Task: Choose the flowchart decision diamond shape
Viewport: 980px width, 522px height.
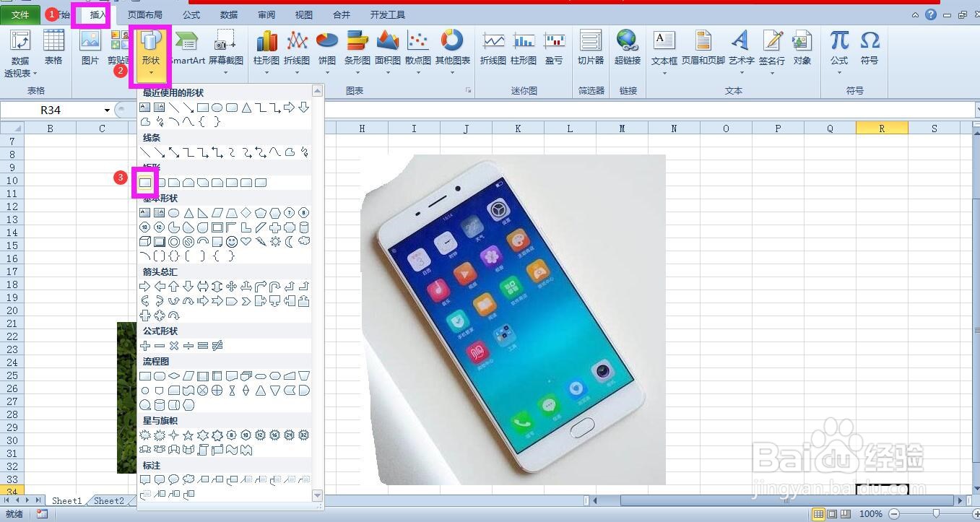Action: [x=174, y=376]
